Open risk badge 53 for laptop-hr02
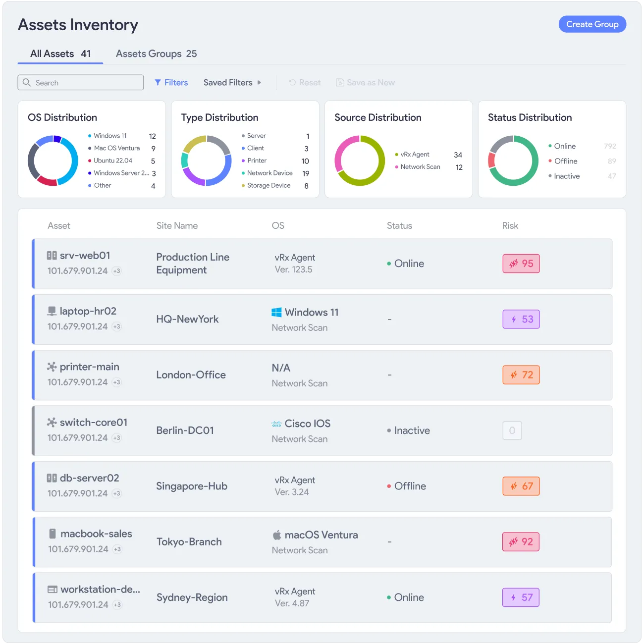This screenshot has width=644, height=644. [x=521, y=319]
